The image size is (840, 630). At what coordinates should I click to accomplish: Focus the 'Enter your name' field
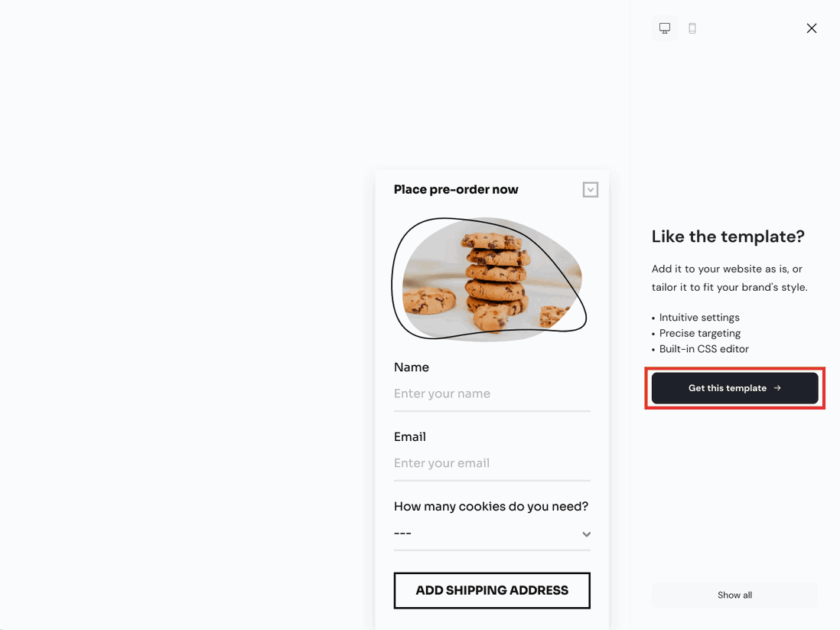[492, 393]
